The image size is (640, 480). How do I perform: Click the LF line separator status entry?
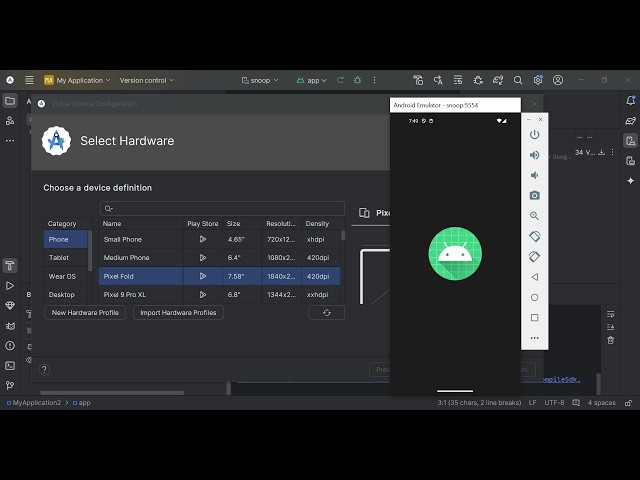point(532,402)
